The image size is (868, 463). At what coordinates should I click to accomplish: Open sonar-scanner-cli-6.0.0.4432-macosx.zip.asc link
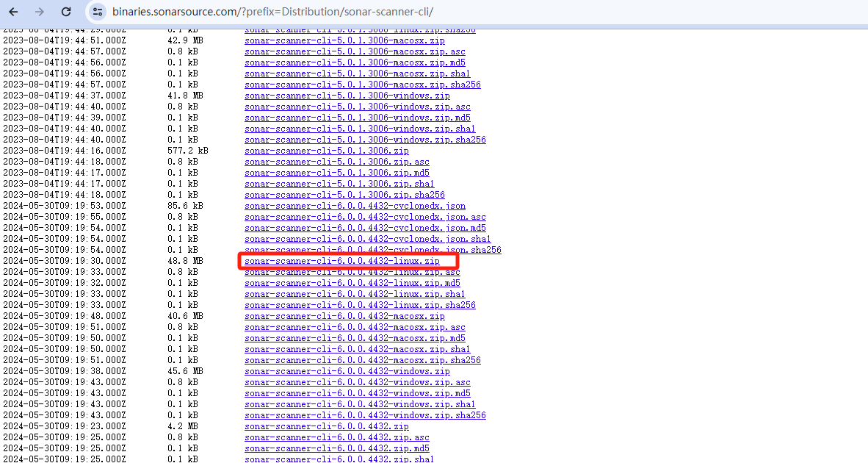[x=355, y=327]
